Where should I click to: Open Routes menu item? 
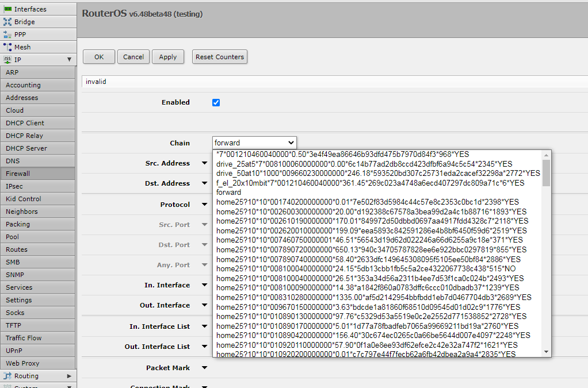pyautogui.click(x=38, y=249)
